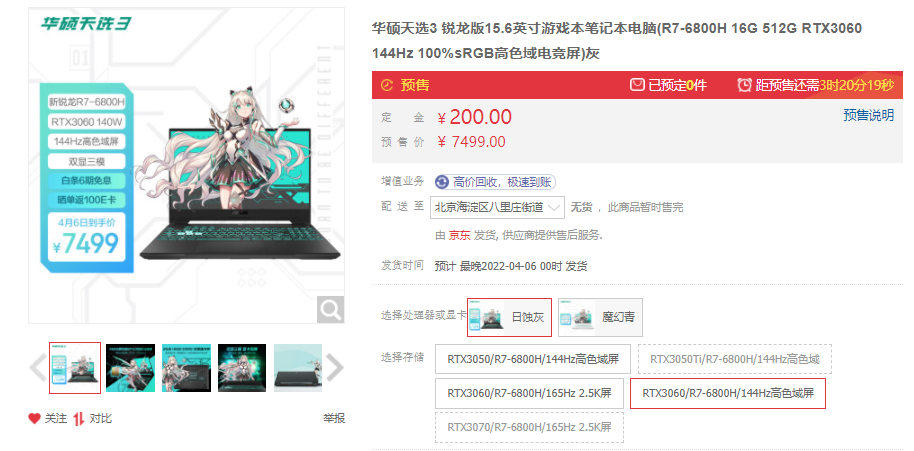Show next thumbnails with right arrow
This screenshot has width=914, height=451.
(x=335, y=368)
